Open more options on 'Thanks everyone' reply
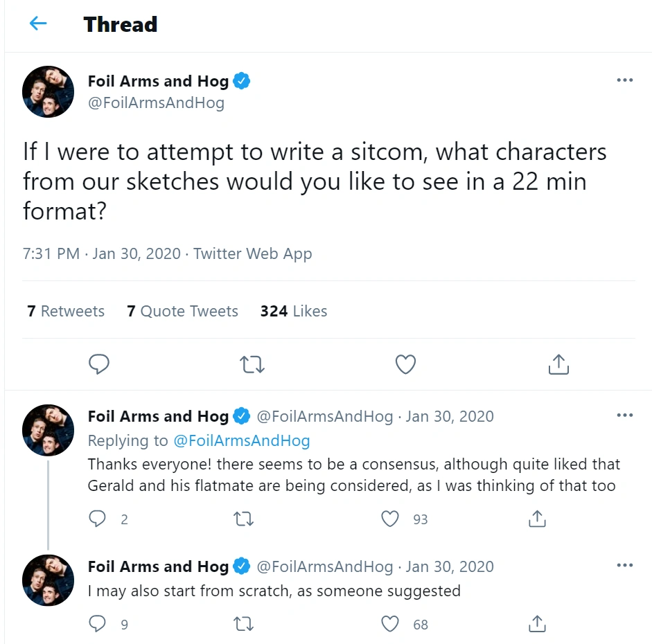The height and width of the screenshot is (644, 652). pos(624,415)
